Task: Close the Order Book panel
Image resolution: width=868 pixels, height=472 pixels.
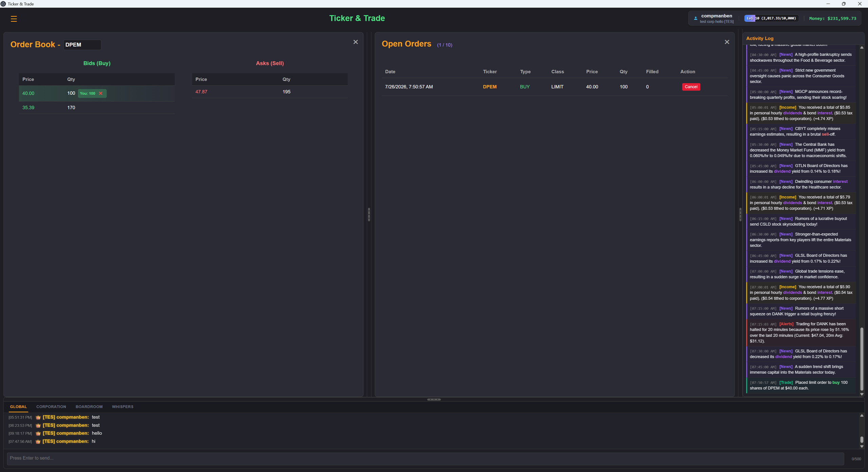Action: click(x=355, y=42)
